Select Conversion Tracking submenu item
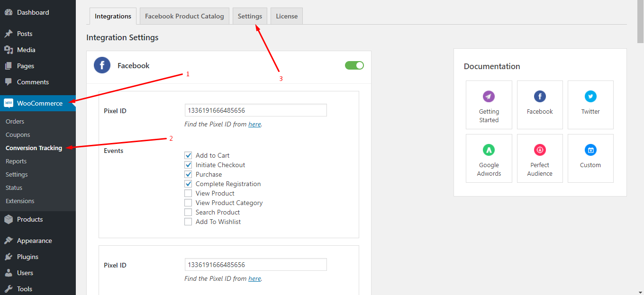 (34, 148)
